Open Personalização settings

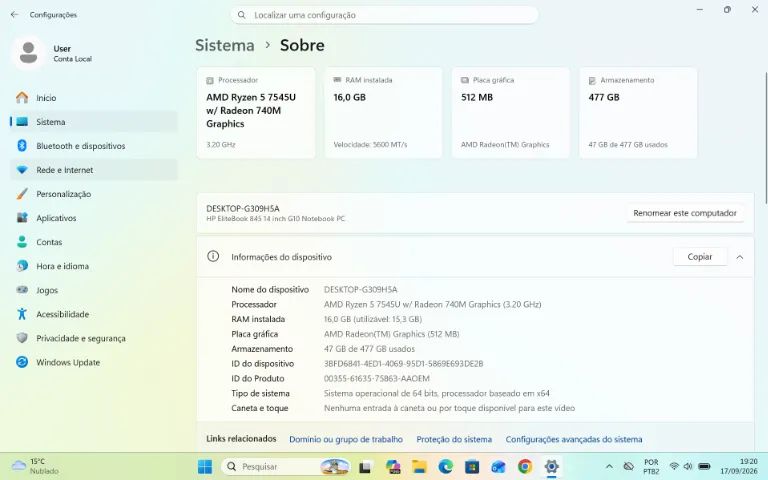94,194
